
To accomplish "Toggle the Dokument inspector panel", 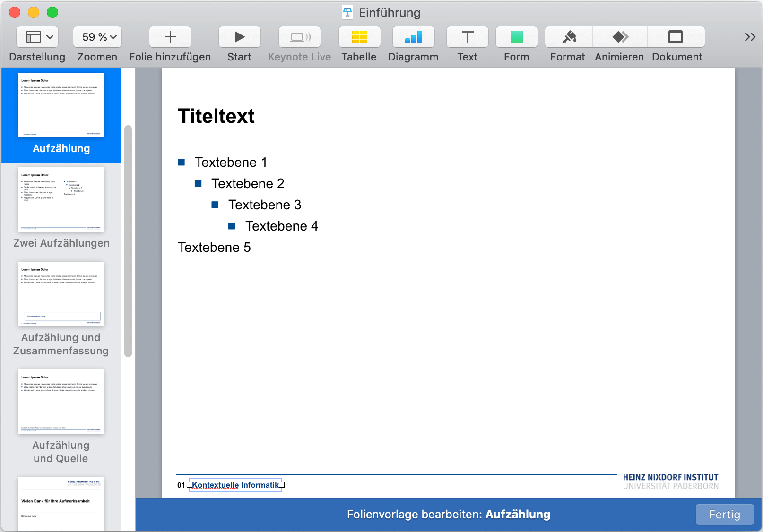I will pyautogui.click(x=676, y=37).
